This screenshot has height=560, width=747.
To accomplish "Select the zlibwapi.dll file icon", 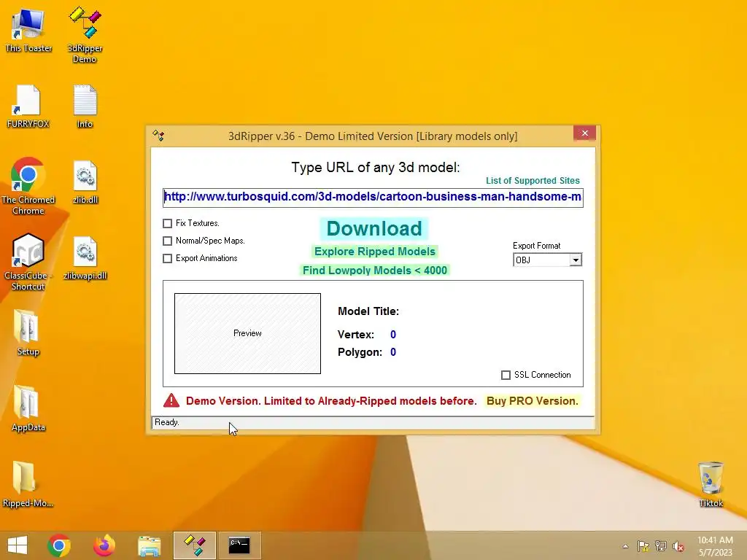I will [x=85, y=258].
